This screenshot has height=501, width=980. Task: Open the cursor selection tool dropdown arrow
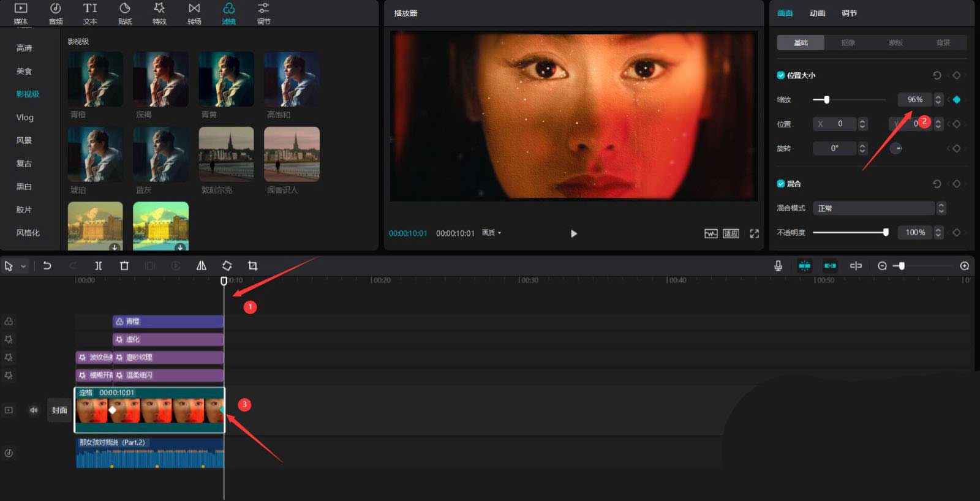click(23, 266)
